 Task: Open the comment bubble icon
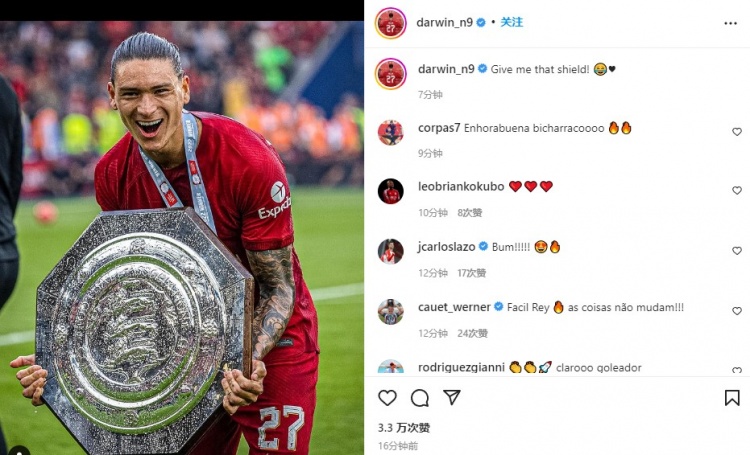[x=419, y=398]
